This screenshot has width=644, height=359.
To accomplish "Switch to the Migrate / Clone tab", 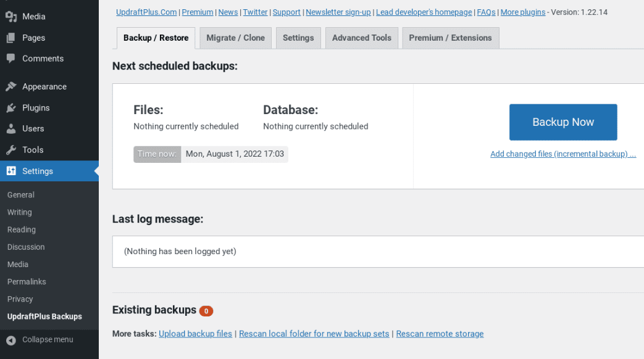I will pyautogui.click(x=235, y=38).
